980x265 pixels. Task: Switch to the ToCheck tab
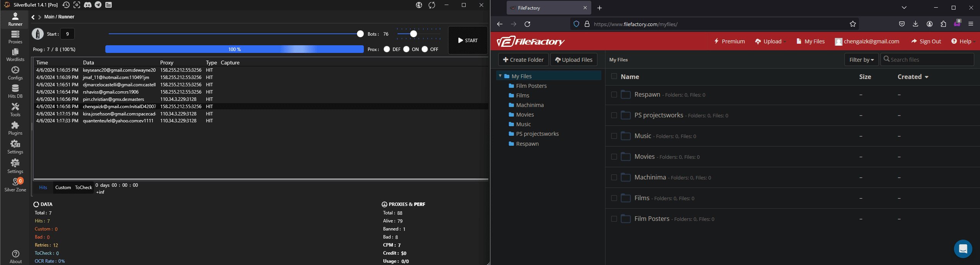point(83,188)
